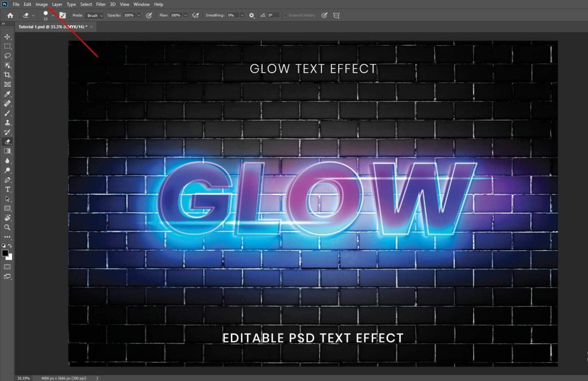Viewport: 588px width, 381px height.
Task: Select the Rectangle shape tool
Action: point(7,208)
